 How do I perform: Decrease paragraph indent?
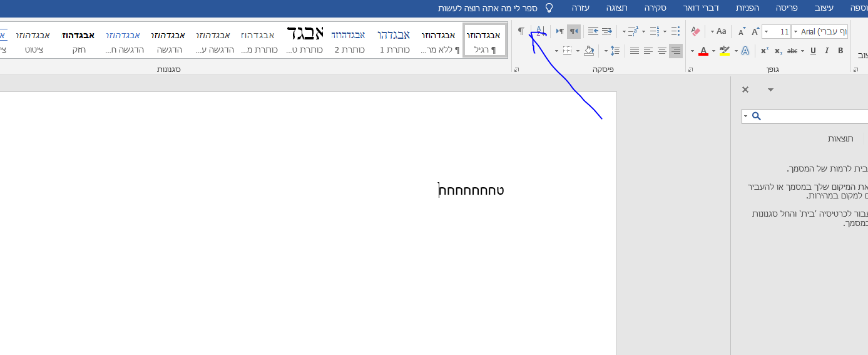[606, 31]
